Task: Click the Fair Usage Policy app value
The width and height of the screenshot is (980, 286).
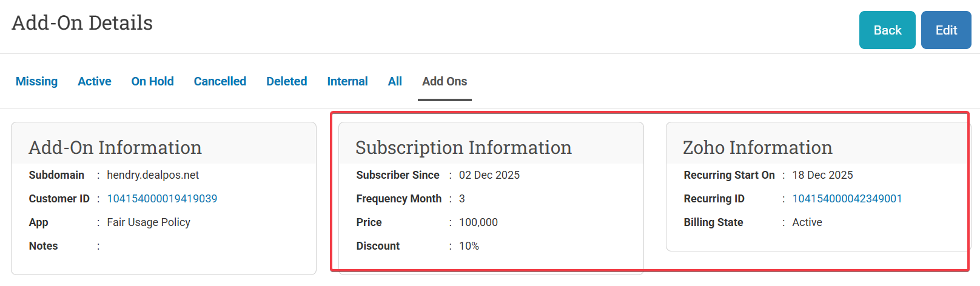Action: [x=149, y=222]
